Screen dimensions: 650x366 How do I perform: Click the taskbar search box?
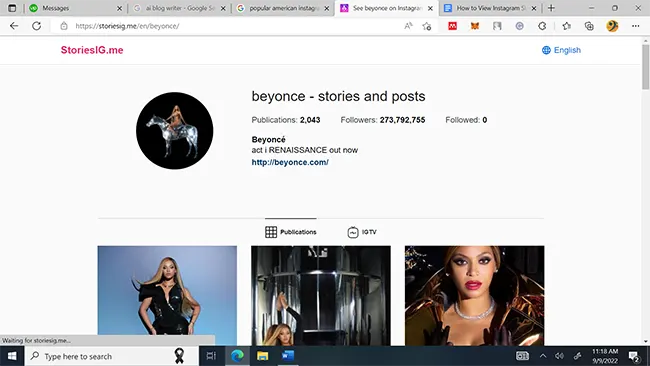click(111, 356)
